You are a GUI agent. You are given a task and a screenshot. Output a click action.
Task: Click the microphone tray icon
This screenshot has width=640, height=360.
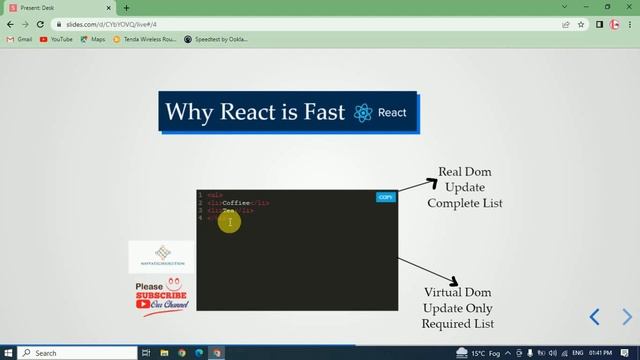[x=530, y=353]
